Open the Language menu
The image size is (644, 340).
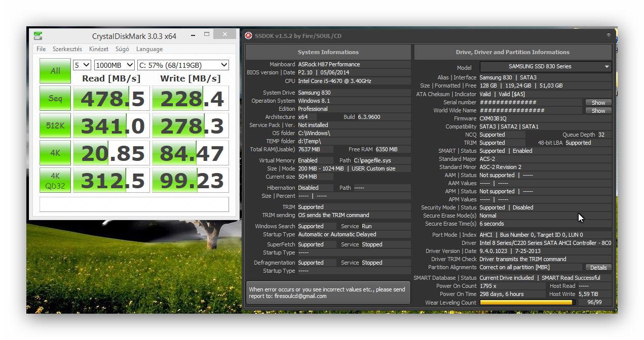[149, 49]
